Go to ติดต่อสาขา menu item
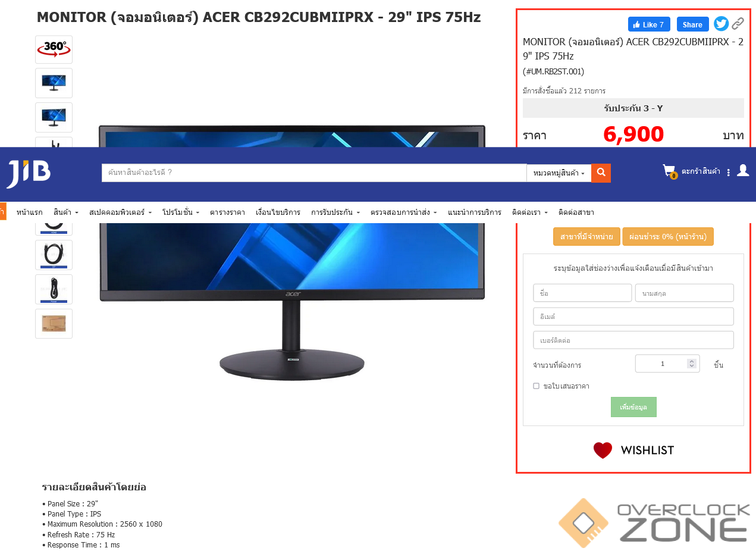The image size is (756, 554). [576, 212]
